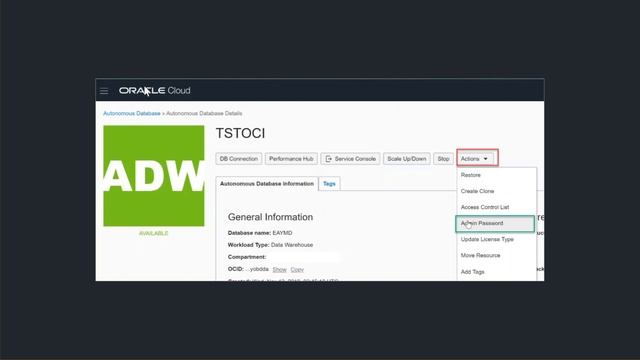Click the General Information heading
Screen dimensions: 640x360
point(270,217)
